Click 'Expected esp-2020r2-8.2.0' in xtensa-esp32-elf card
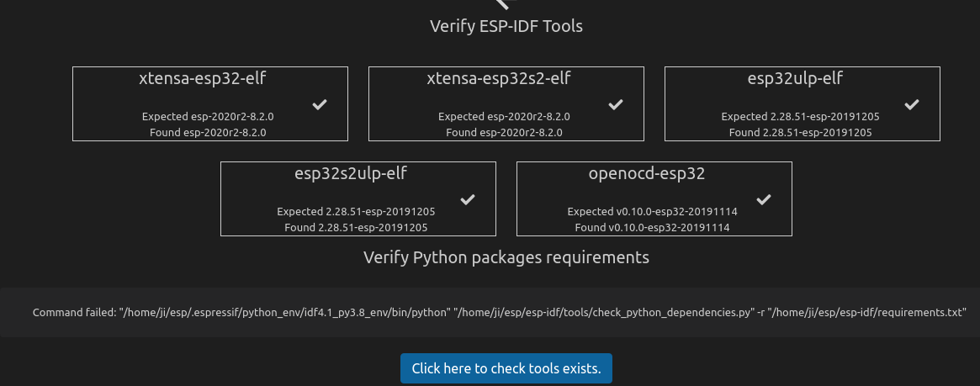 [208, 117]
